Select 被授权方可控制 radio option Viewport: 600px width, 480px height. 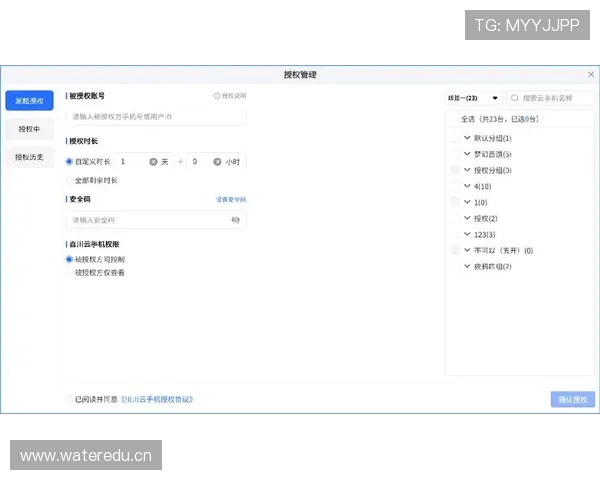point(69,260)
